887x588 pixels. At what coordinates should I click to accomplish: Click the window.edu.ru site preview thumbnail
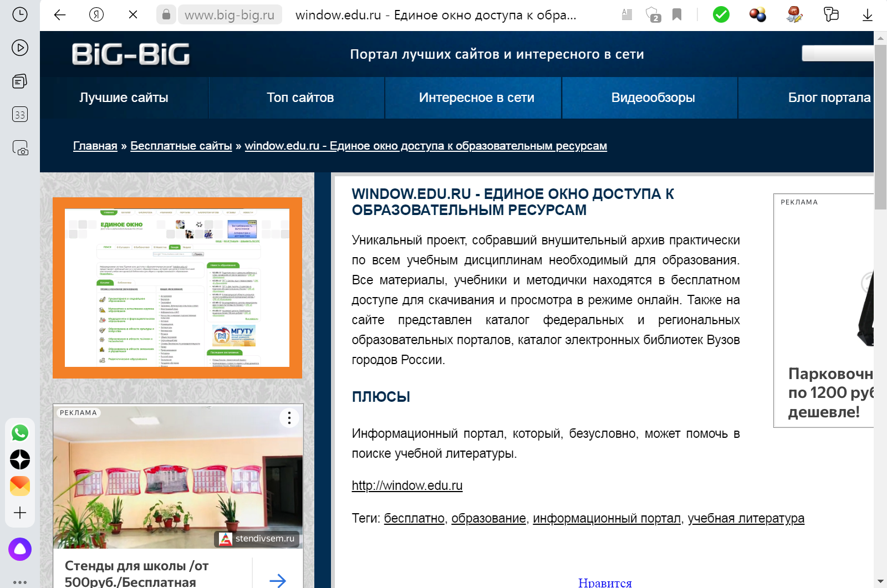(177, 288)
